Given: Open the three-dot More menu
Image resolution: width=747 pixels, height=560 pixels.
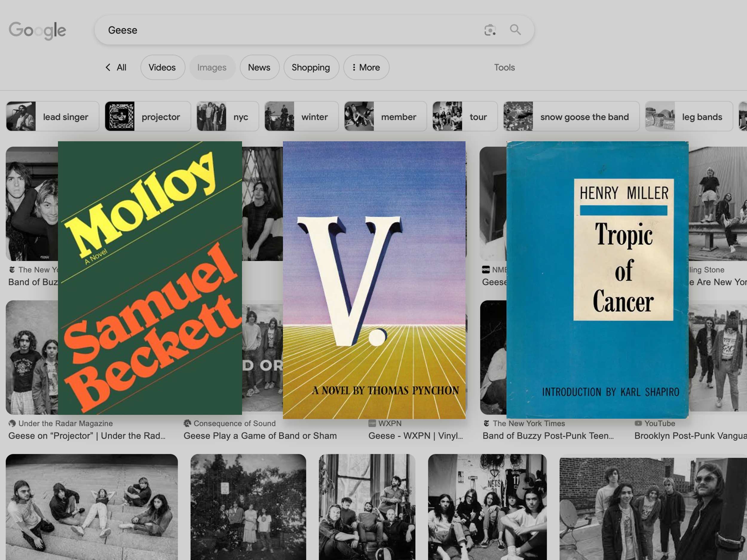Looking at the screenshot, I should pyautogui.click(x=366, y=67).
